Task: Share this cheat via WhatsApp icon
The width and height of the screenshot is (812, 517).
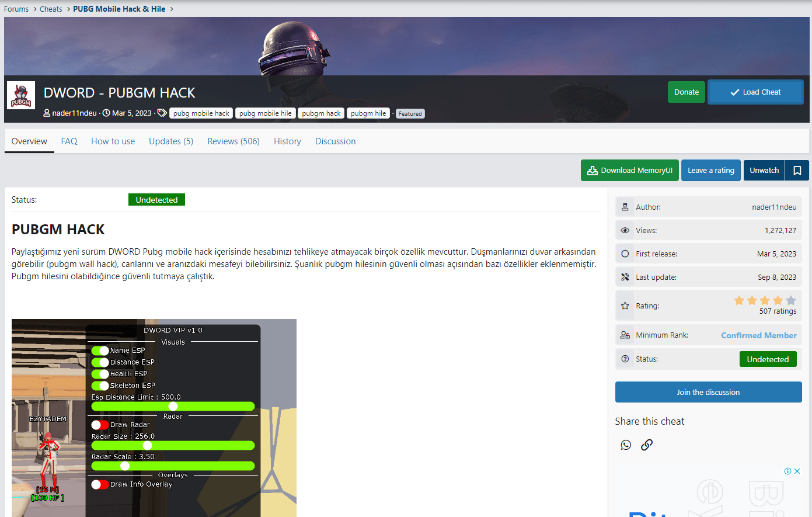Action: tap(626, 445)
